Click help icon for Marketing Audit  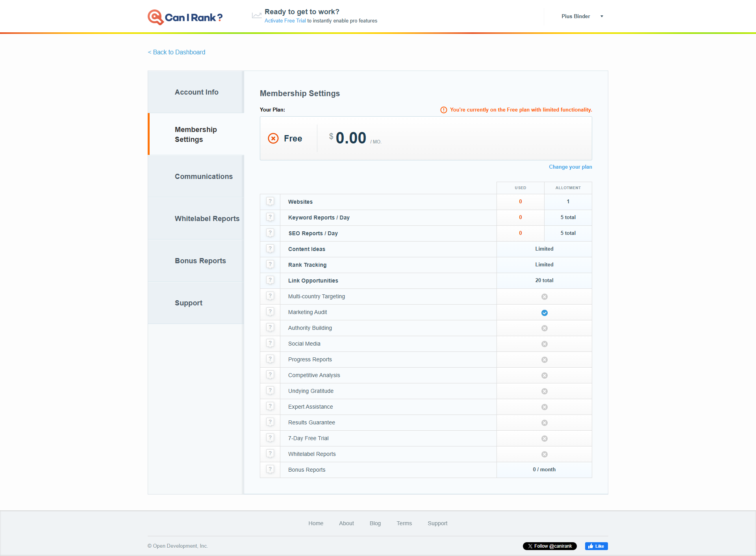(270, 312)
